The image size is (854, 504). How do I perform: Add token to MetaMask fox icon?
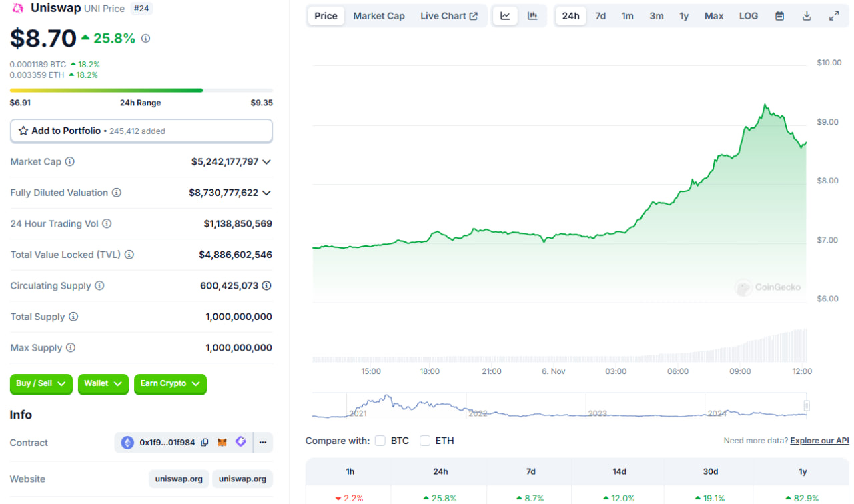click(223, 442)
